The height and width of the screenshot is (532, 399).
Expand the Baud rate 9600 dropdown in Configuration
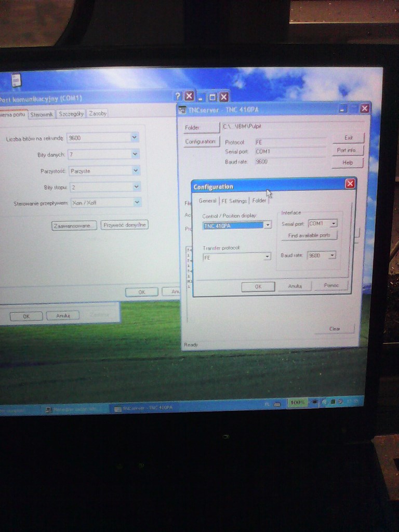(321, 255)
